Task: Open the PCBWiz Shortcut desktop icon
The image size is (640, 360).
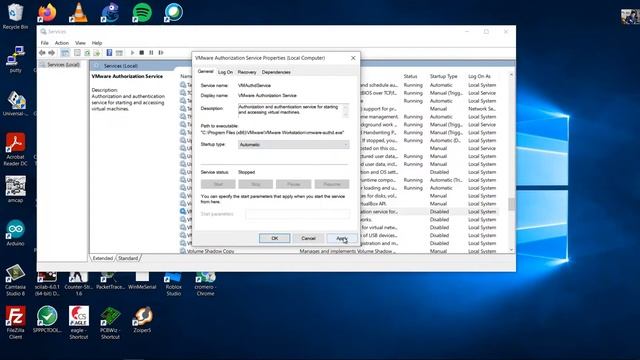Action: (110, 322)
